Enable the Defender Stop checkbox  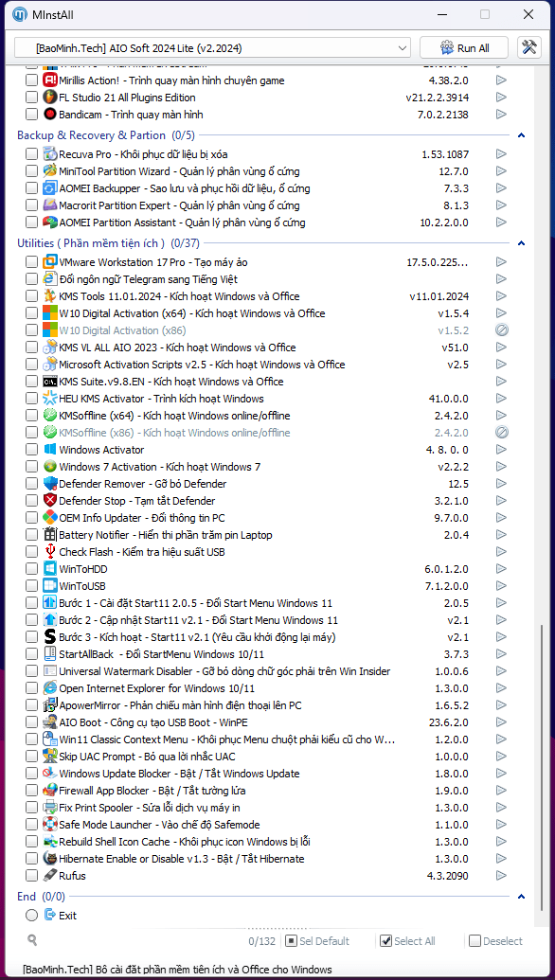point(31,501)
